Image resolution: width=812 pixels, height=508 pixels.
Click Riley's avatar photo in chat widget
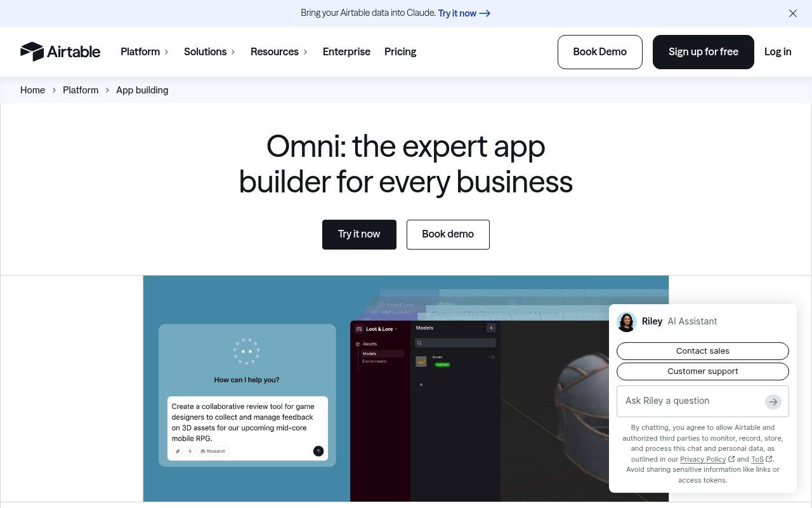[x=627, y=322]
